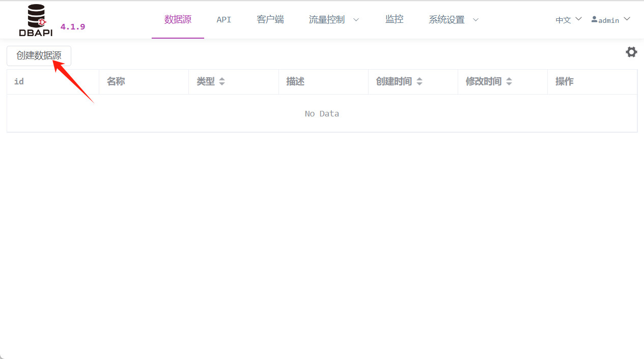Switch to the 数据源 tab

point(178,20)
